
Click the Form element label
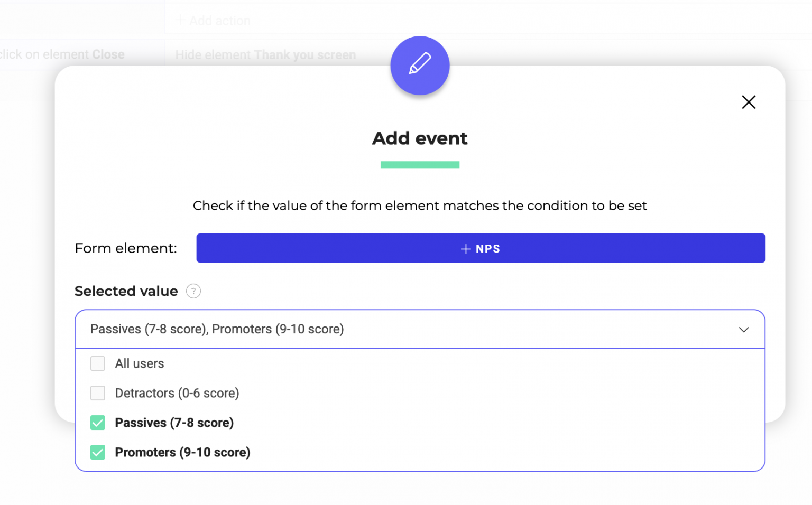pos(126,248)
